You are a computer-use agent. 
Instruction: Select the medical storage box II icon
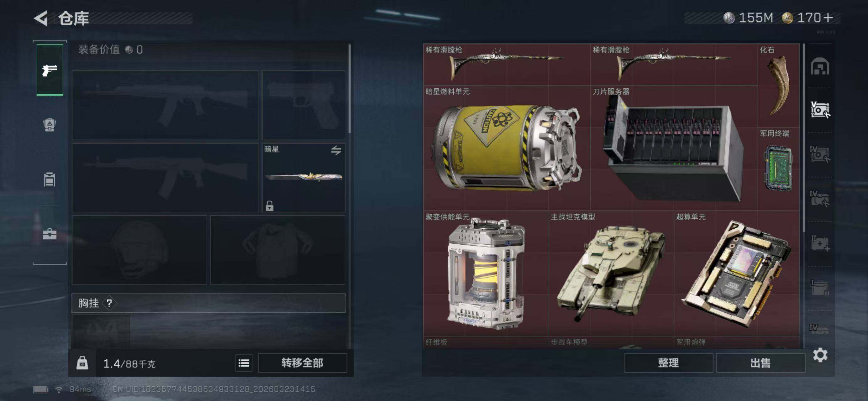pos(820,243)
